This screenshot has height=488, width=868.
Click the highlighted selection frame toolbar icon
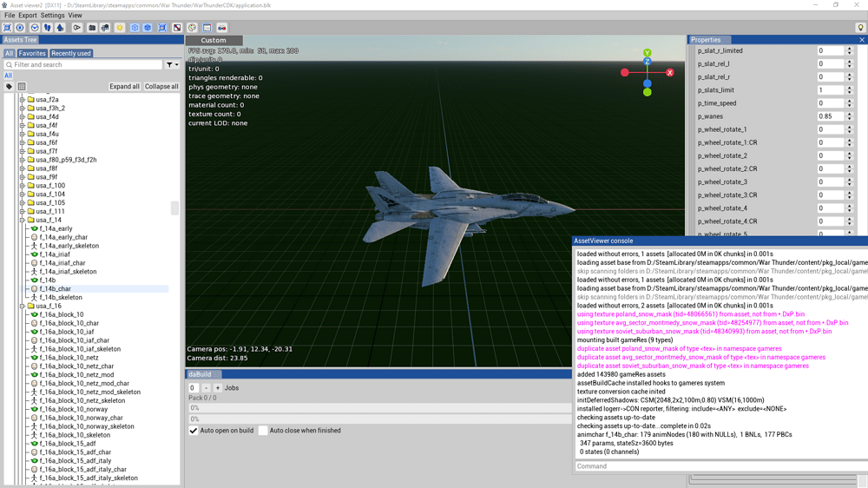(x=162, y=28)
